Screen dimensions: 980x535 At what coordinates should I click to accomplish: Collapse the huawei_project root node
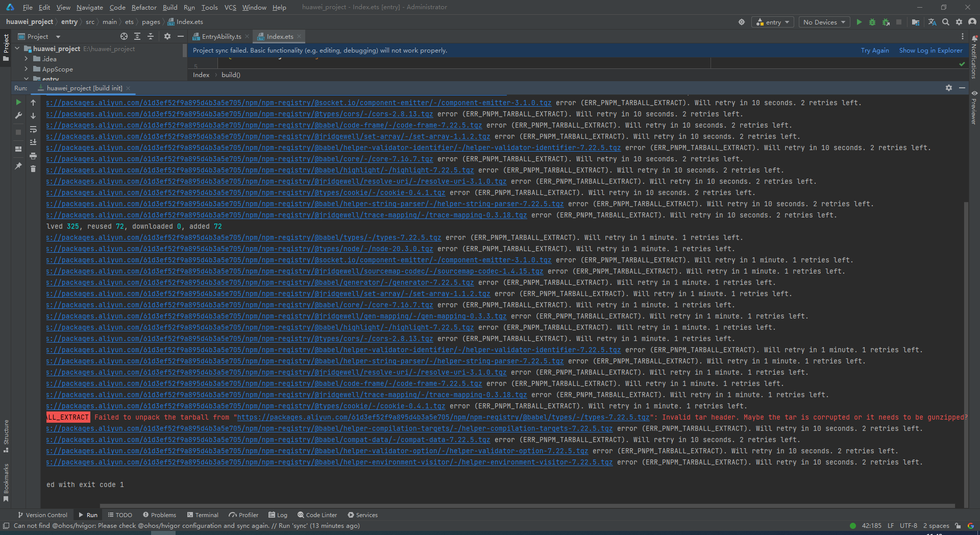click(17, 48)
